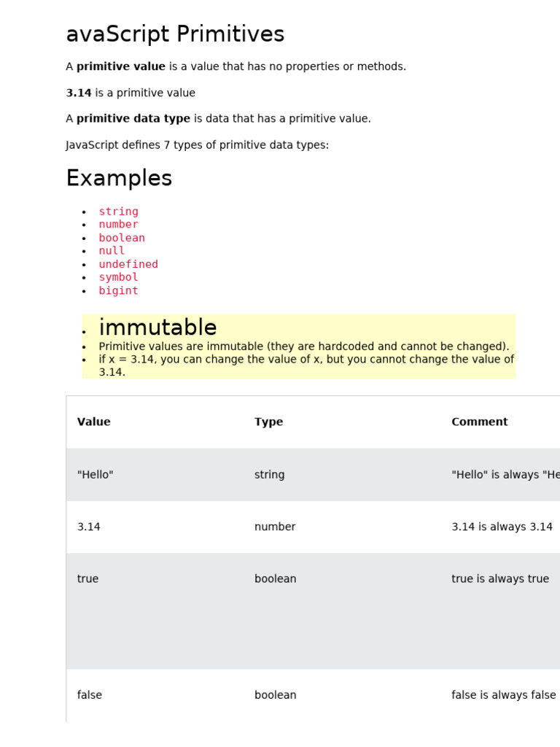The image size is (560, 747).
Task: Click the "symbol" list item
Action: pyautogui.click(x=118, y=277)
